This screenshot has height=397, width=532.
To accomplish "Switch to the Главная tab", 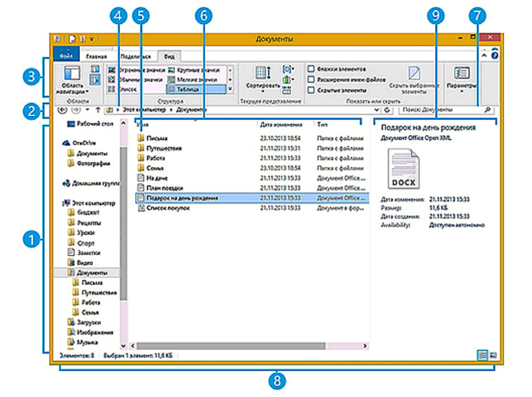I will click(97, 56).
